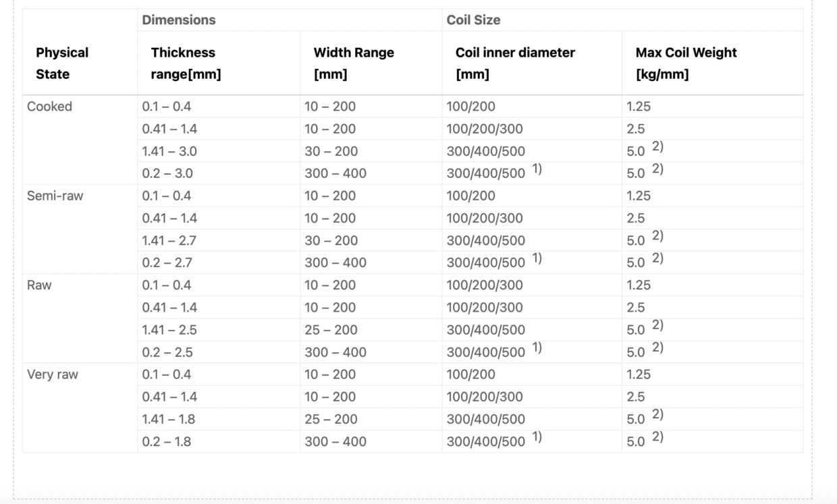Click the 25 – 200 width cell under Very raw
The height and width of the screenshot is (504, 837).
pos(331,419)
